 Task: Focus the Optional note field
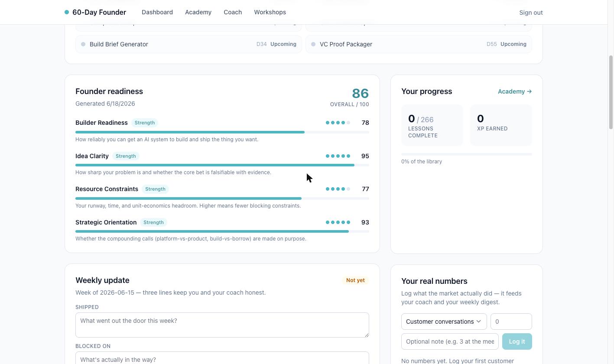pyautogui.click(x=450, y=341)
